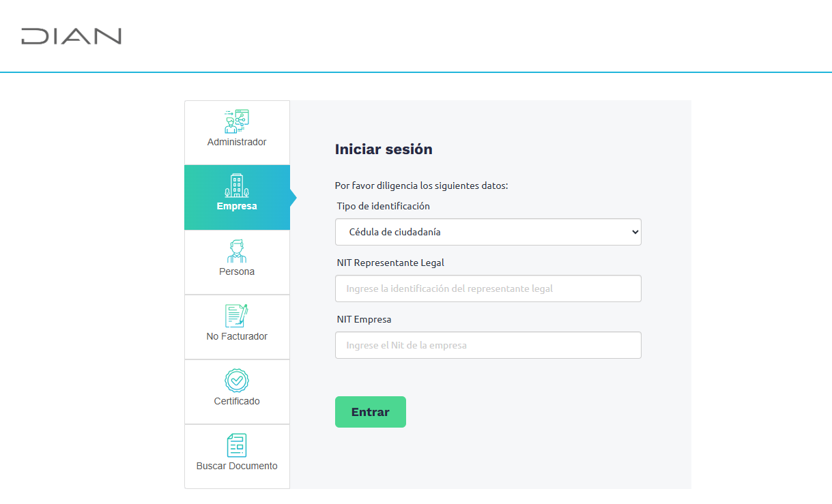832x504 pixels.
Task: Click the Buscar Documento page icon
Action: point(237,445)
